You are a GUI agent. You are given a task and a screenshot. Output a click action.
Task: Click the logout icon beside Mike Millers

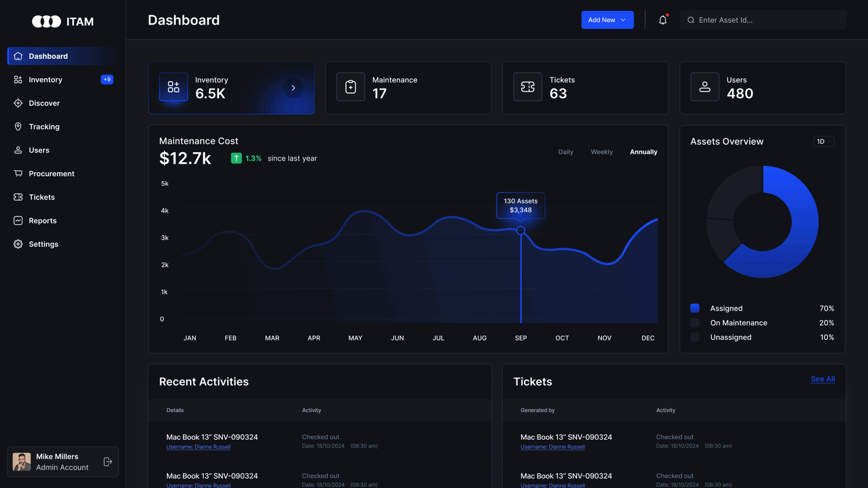click(107, 462)
